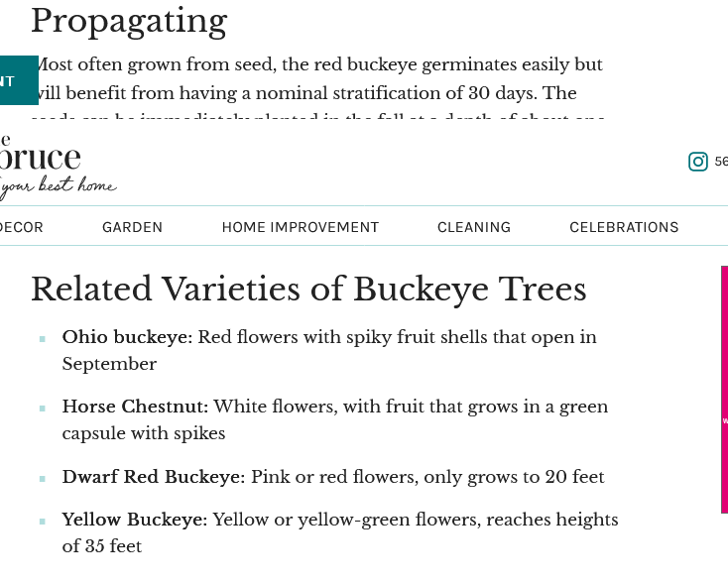Image resolution: width=728 pixels, height=585 pixels.
Task: Click the bold 'Yellow Buckeye:' term
Action: (134, 520)
